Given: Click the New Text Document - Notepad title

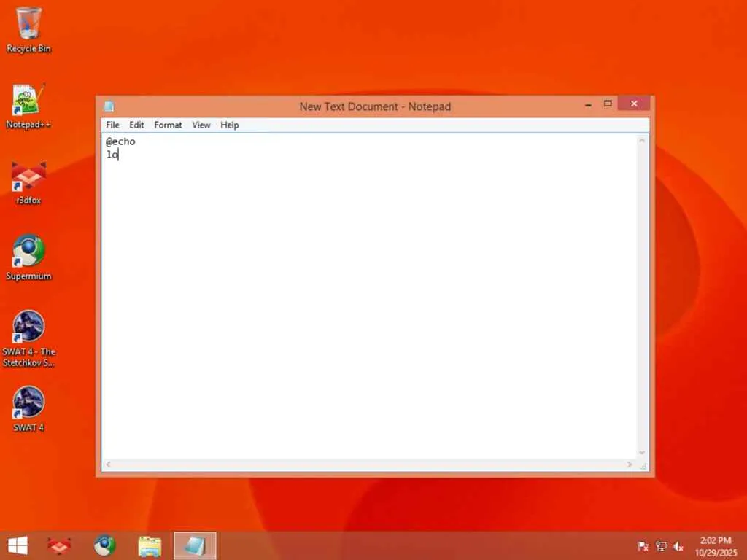Looking at the screenshot, I should click(x=375, y=106).
